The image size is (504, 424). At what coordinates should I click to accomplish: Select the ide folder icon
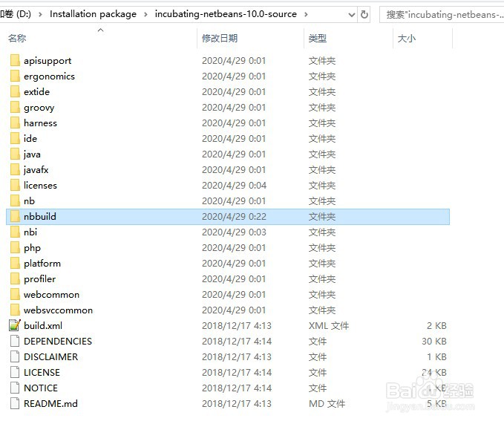[15, 139]
